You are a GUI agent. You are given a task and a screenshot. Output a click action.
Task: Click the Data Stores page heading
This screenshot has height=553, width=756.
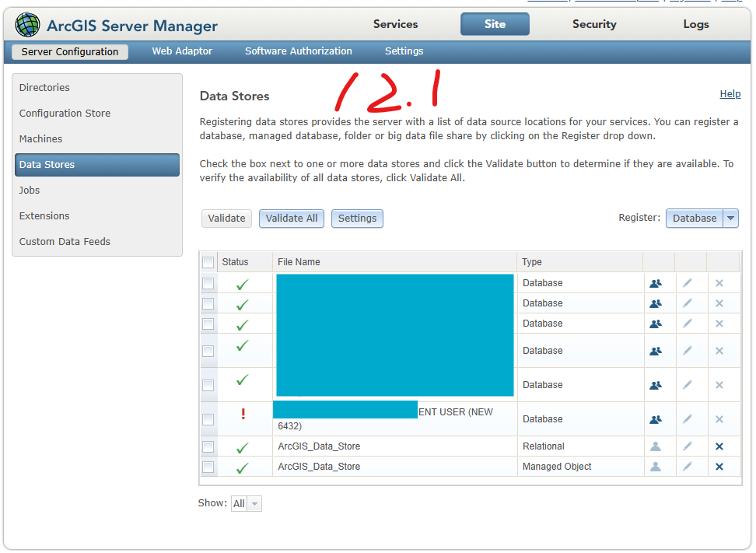click(x=235, y=96)
